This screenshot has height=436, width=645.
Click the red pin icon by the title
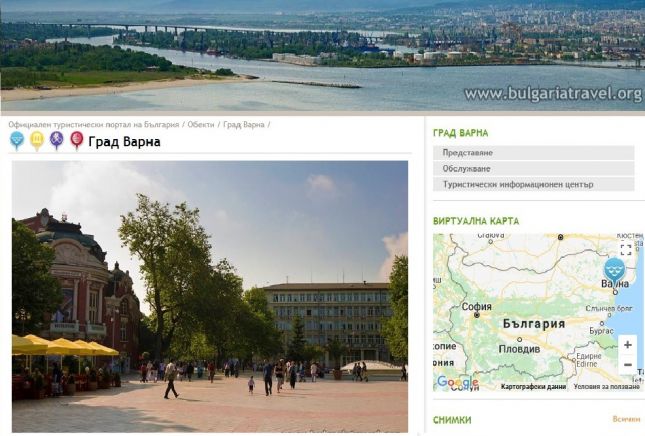77,141
